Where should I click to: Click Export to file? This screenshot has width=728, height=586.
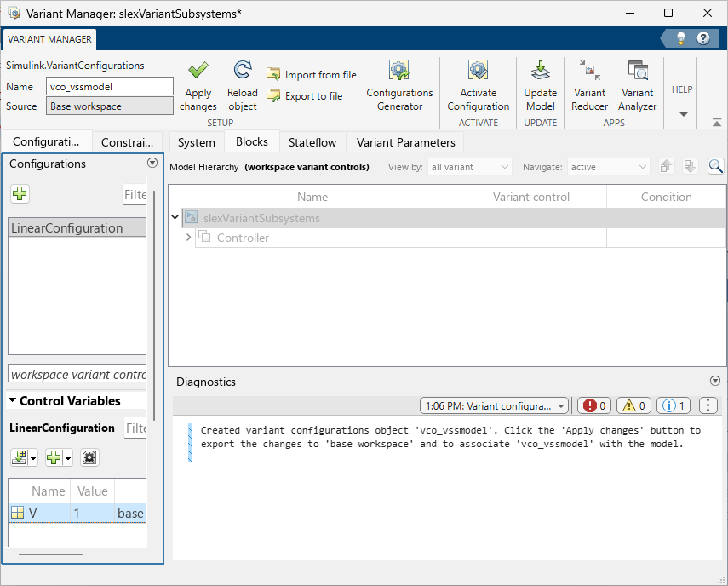pyautogui.click(x=305, y=95)
